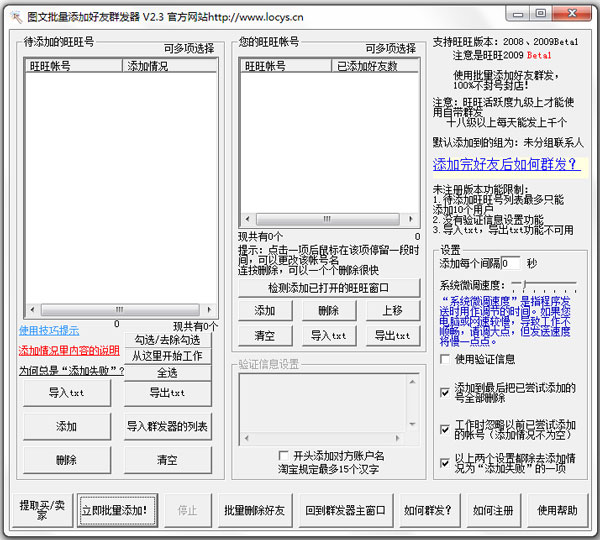This screenshot has height=540, width=600.
Task: Click 为何总是“添加失败”? link
Action: pyautogui.click(x=72, y=370)
